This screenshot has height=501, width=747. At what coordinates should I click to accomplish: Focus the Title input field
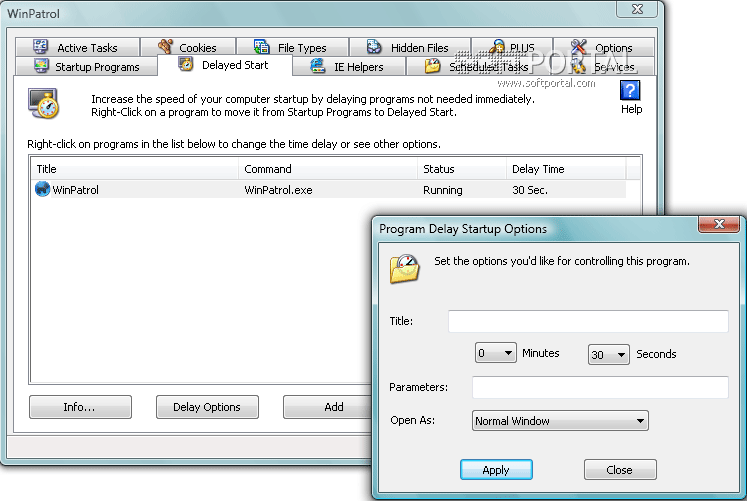(x=588, y=321)
